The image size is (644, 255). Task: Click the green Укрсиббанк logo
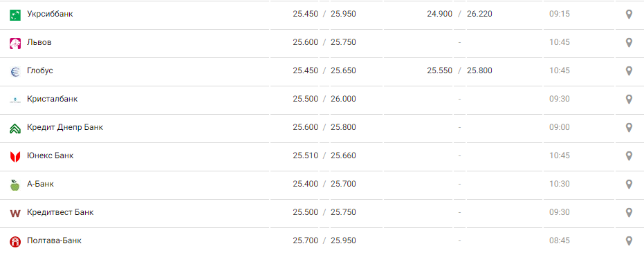pyautogui.click(x=15, y=15)
